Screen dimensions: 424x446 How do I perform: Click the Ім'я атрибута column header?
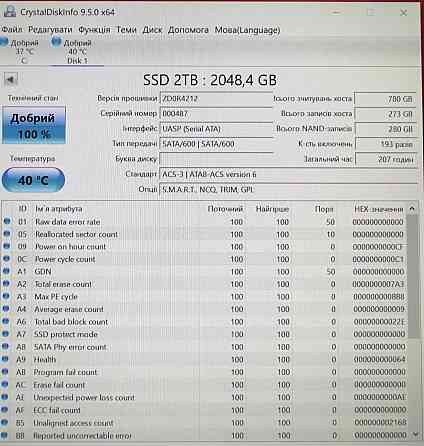[59, 209]
